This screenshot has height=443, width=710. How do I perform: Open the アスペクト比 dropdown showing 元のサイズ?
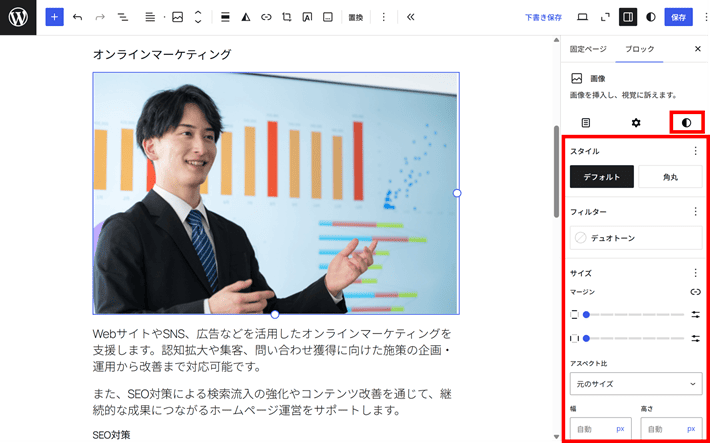click(x=636, y=384)
